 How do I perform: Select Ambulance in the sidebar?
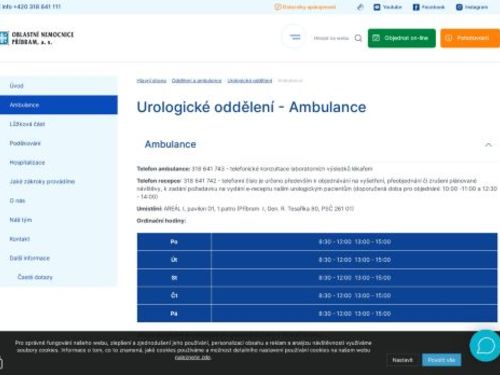(x=59, y=105)
